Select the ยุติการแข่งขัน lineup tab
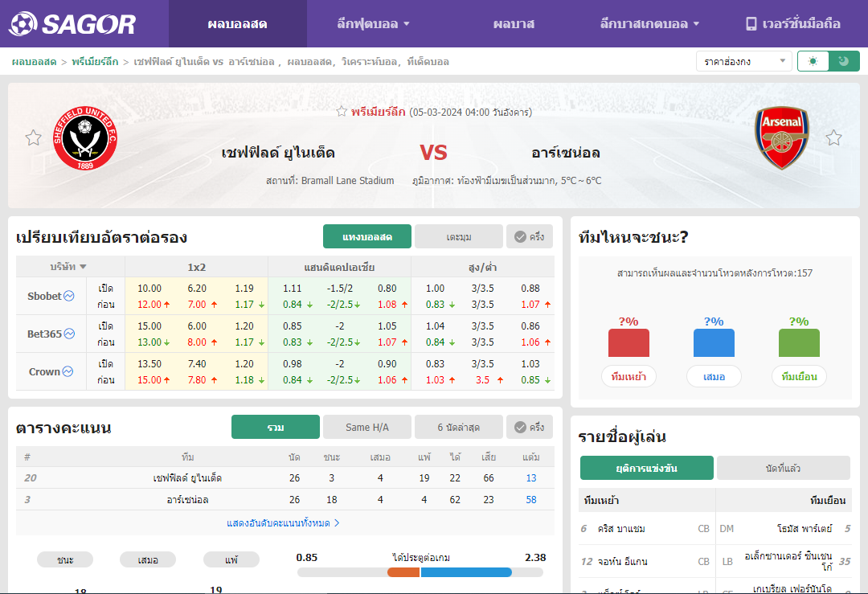The height and width of the screenshot is (594, 868). (x=646, y=469)
